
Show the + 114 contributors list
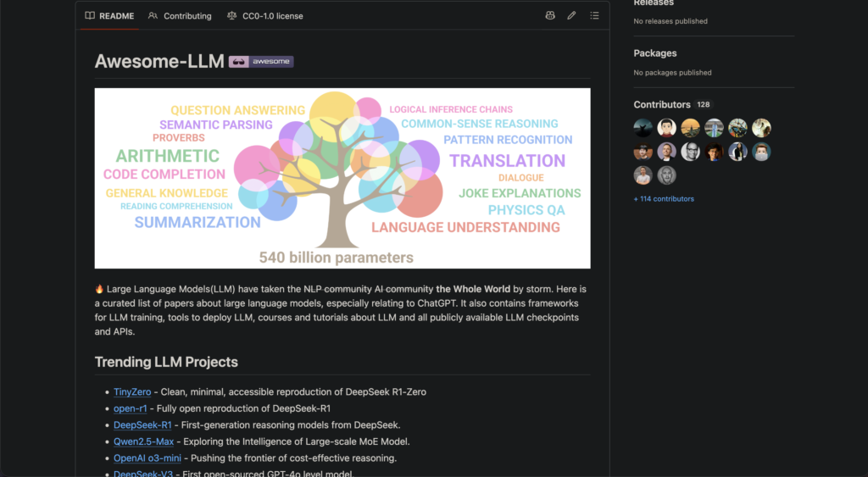tap(664, 198)
